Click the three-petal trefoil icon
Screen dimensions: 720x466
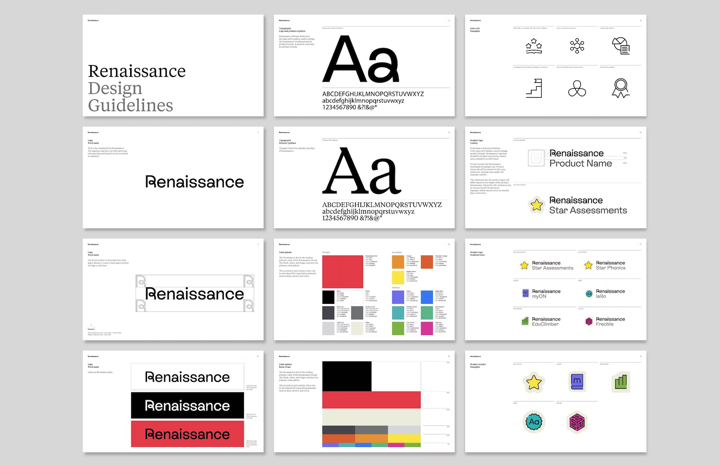(x=577, y=89)
